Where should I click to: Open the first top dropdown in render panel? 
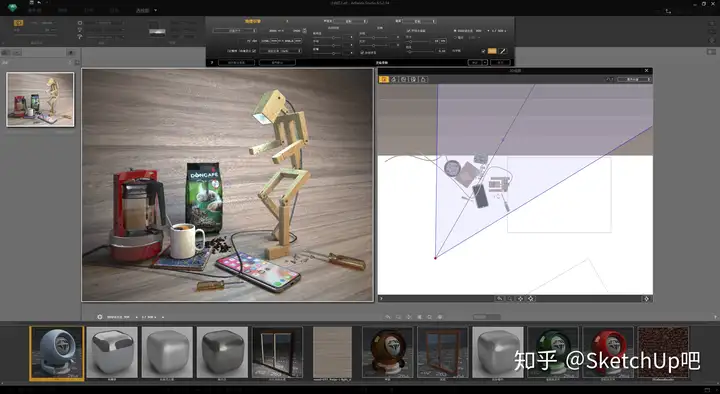(x=350, y=21)
